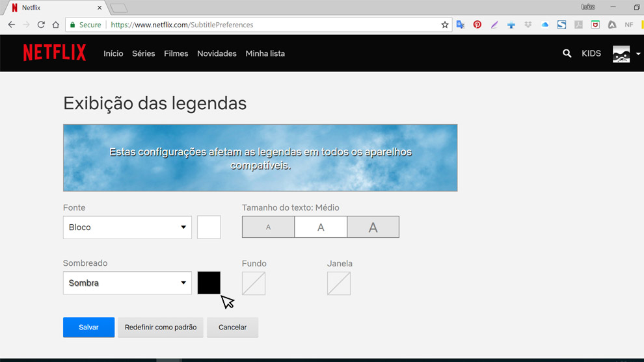
Task: Open Netflix search
Action: (567, 53)
